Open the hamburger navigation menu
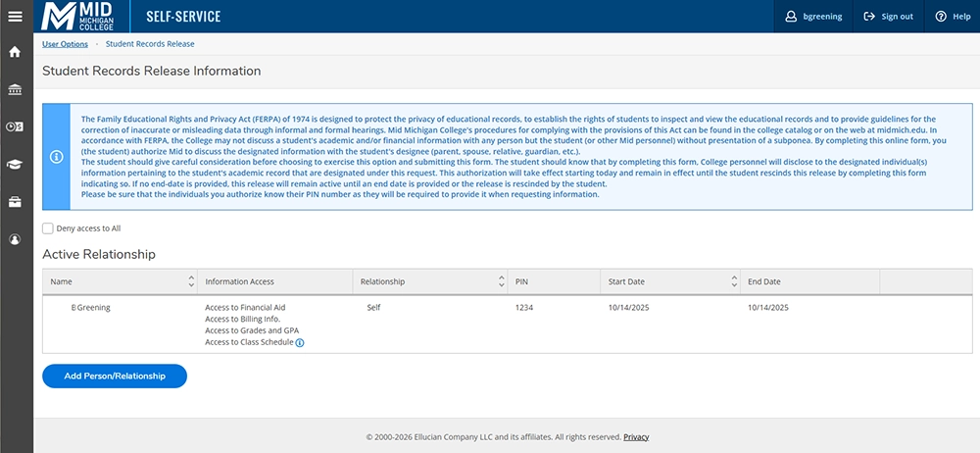 point(15,17)
